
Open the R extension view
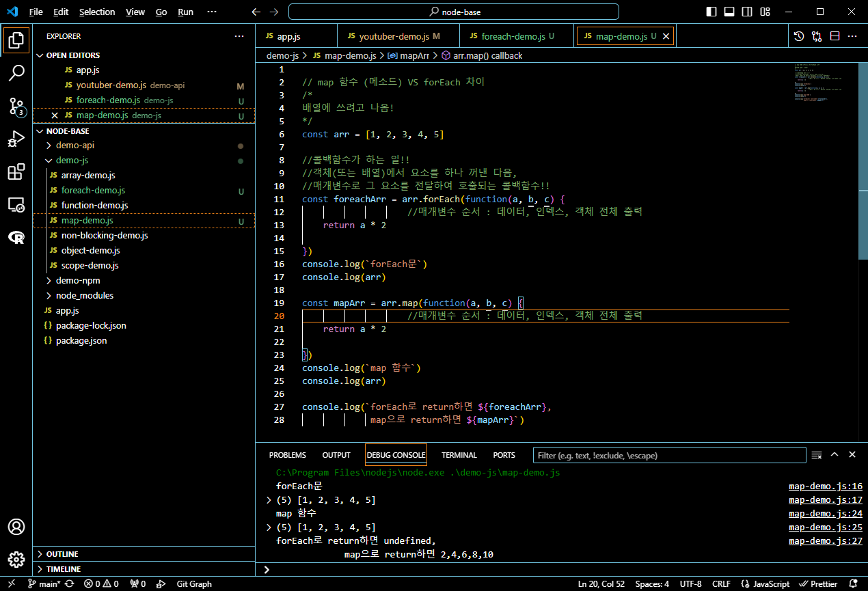tap(16, 237)
